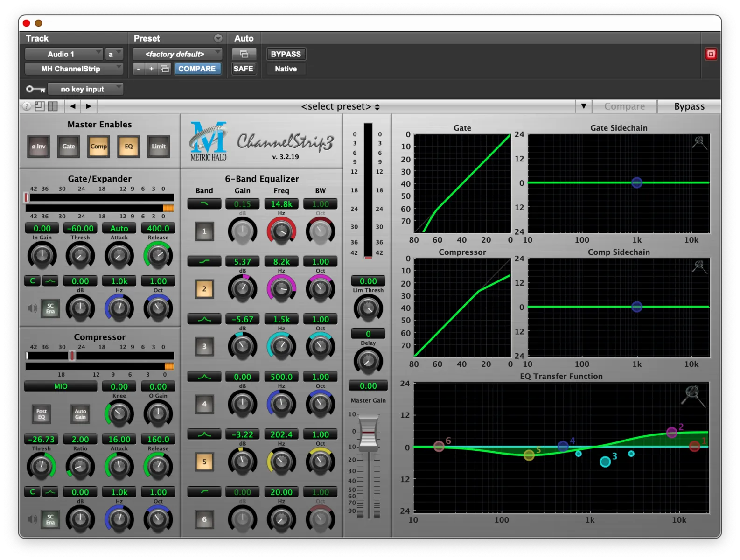Select band 3 filter shape icon

204,319
